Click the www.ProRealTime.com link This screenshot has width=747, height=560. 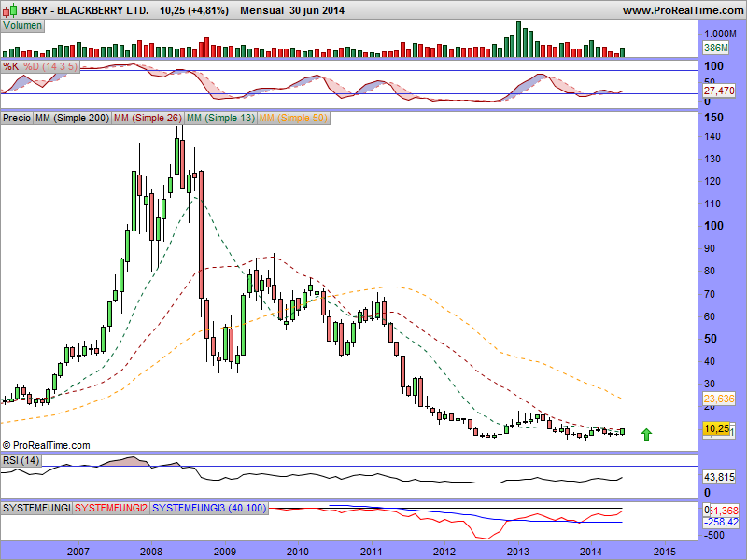(683, 10)
